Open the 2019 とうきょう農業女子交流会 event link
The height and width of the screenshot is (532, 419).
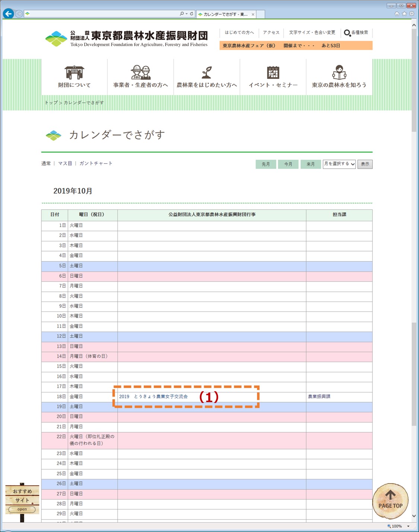(153, 397)
